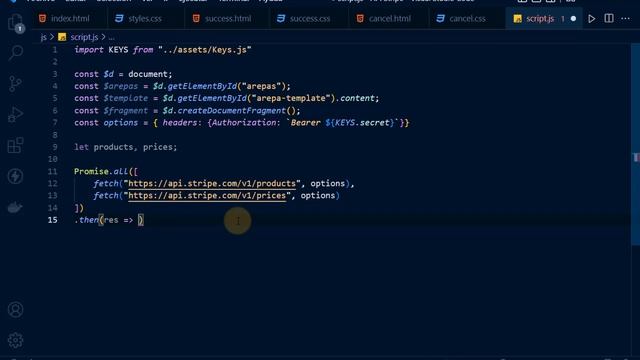
Task: Click the options variable on line 7
Action: (x=120, y=123)
